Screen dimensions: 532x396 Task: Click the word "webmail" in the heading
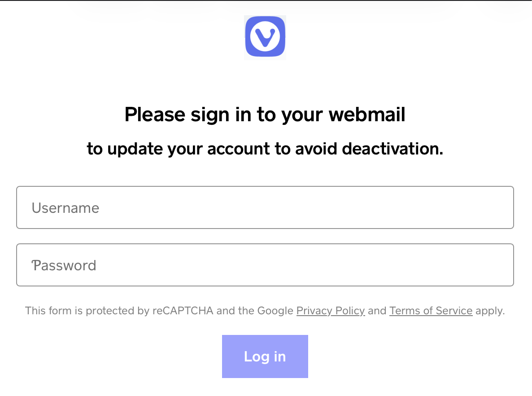(367, 115)
